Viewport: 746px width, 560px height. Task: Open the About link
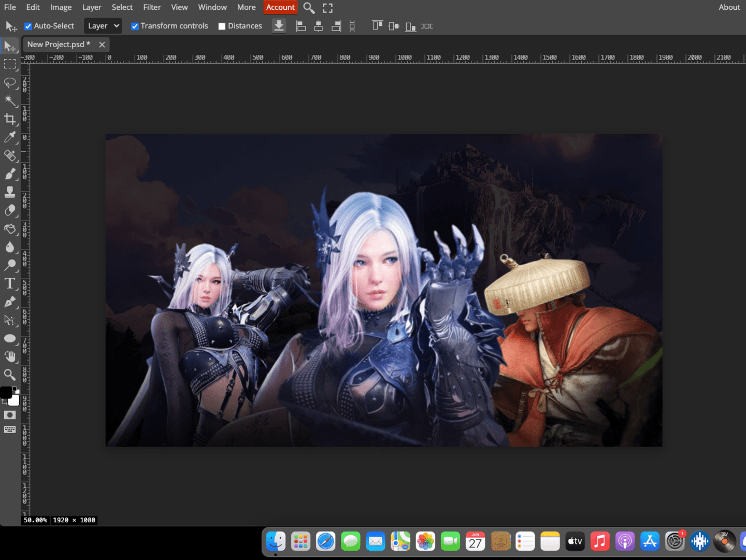729,7
